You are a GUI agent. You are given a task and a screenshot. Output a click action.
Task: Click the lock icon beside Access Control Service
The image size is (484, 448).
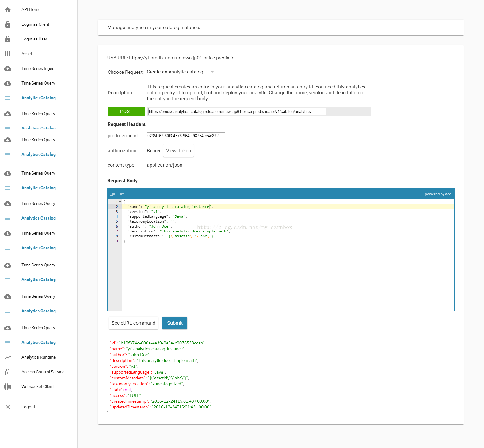pyautogui.click(x=8, y=372)
